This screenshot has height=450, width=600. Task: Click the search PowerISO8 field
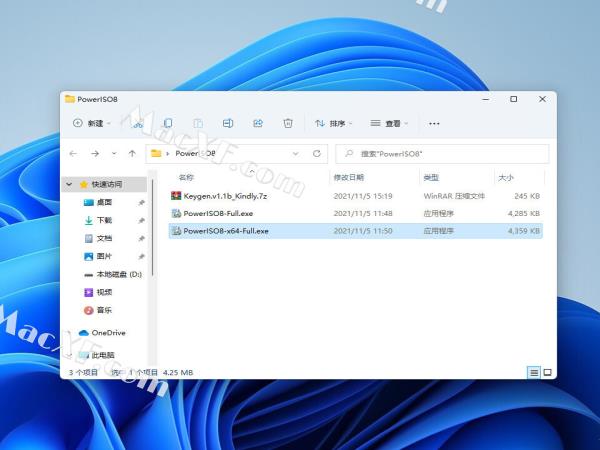click(x=442, y=154)
